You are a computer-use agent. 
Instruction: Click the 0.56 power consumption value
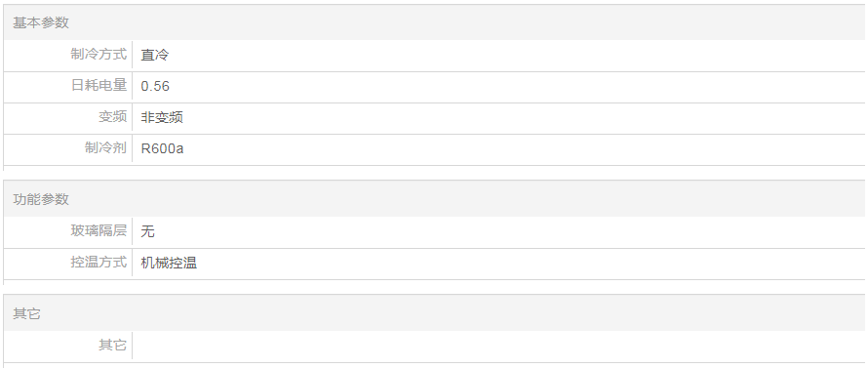tap(155, 86)
